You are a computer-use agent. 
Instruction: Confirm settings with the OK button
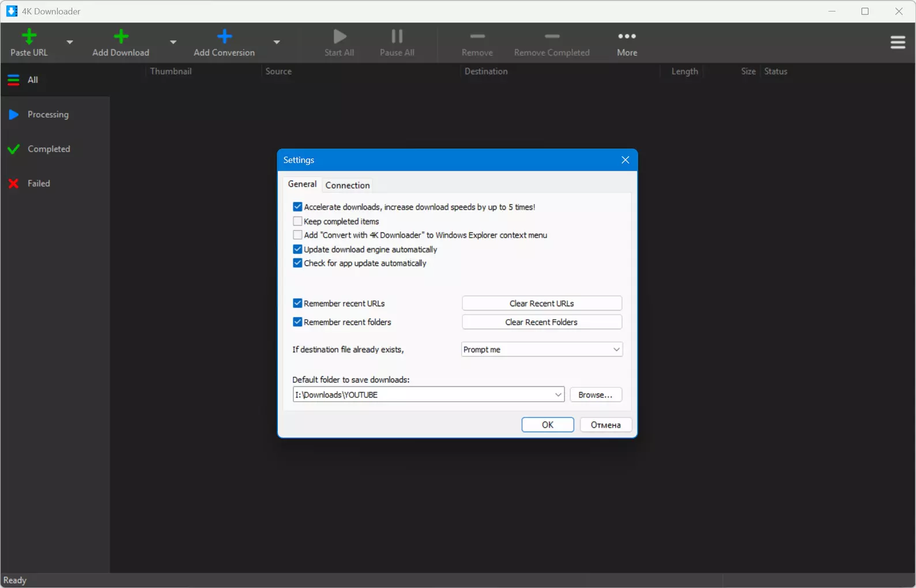(548, 425)
